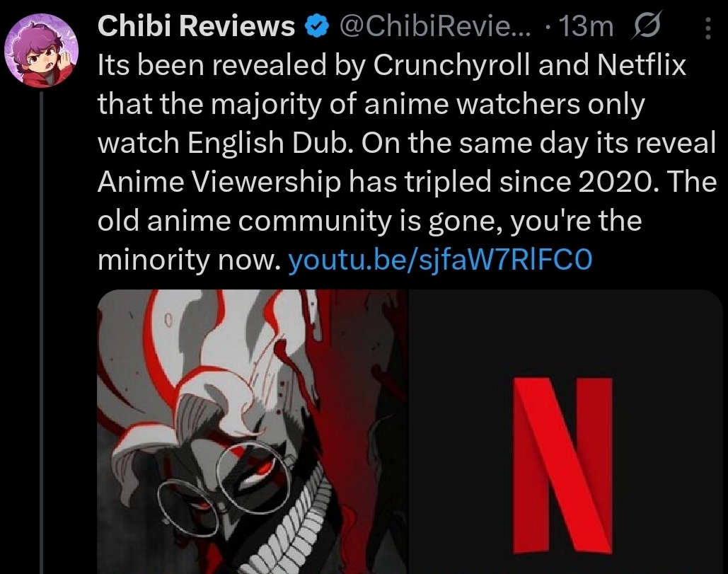Click the thread line under the avatar
Screen dimensions: 728x574
(41, 332)
